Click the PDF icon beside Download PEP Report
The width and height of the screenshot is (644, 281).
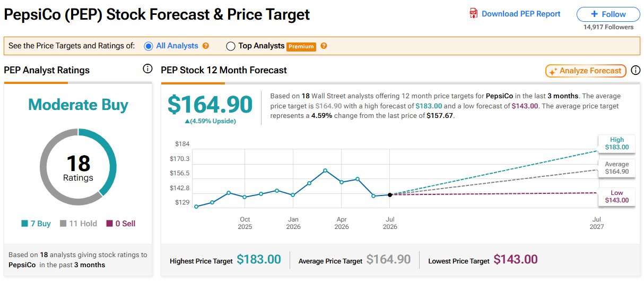(474, 14)
